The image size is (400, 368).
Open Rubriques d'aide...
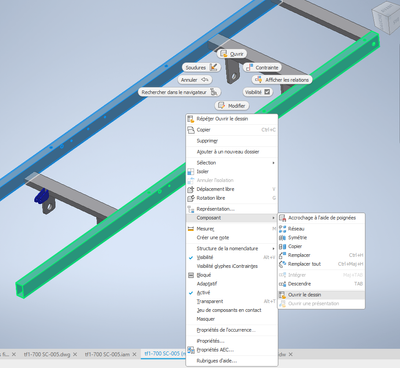coord(232,361)
